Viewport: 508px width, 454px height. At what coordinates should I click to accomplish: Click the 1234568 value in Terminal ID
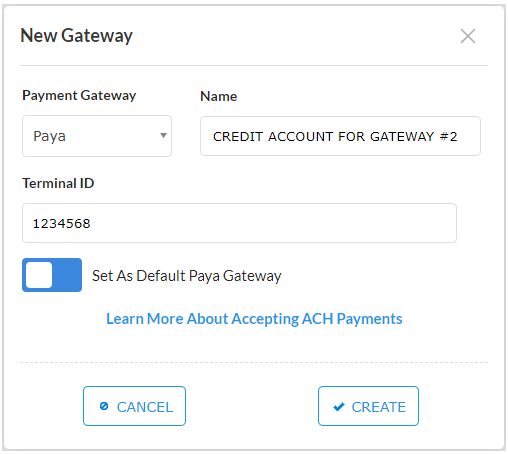pyautogui.click(x=62, y=224)
